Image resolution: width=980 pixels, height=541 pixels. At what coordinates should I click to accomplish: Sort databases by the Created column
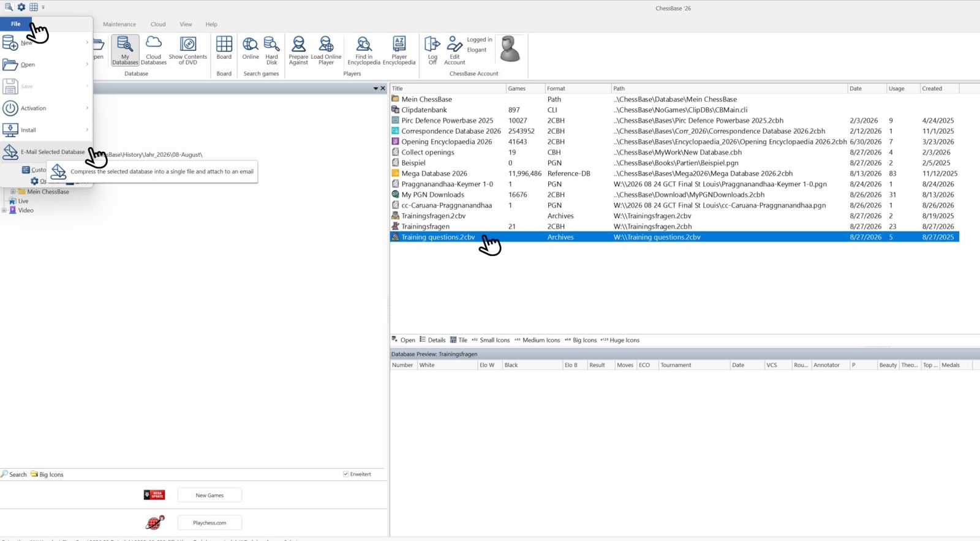click(940, 89)
